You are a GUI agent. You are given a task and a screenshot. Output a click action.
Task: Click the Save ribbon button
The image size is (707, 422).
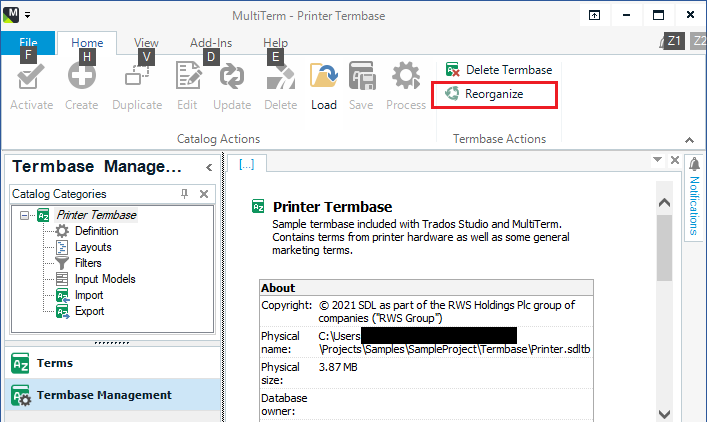click(x=361, y=87)
